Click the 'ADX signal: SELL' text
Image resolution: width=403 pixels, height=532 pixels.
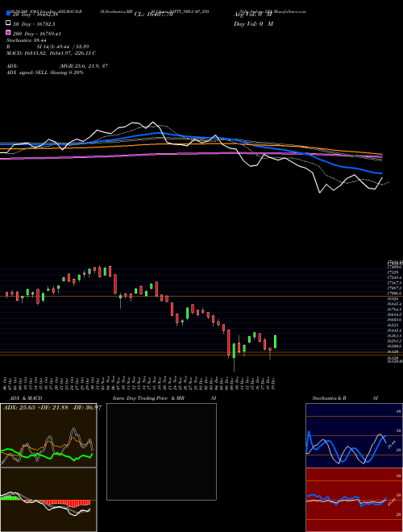pos(45,73)
